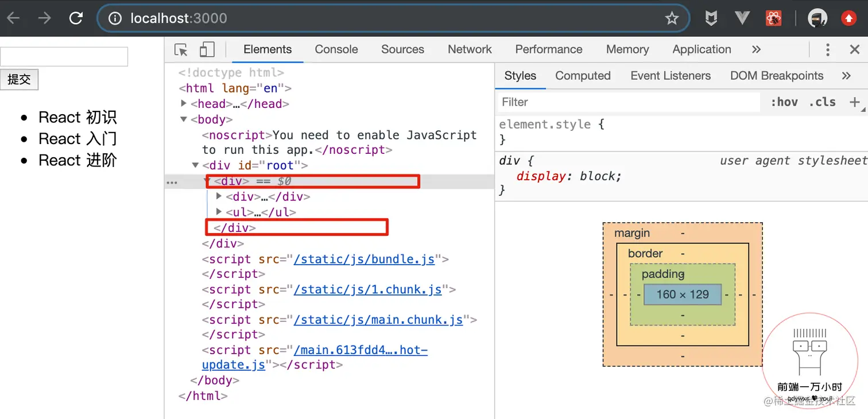Viewport: 868px width, 419px height.
Task: Collapse the body element node
Action: click(x=184, y=119)
